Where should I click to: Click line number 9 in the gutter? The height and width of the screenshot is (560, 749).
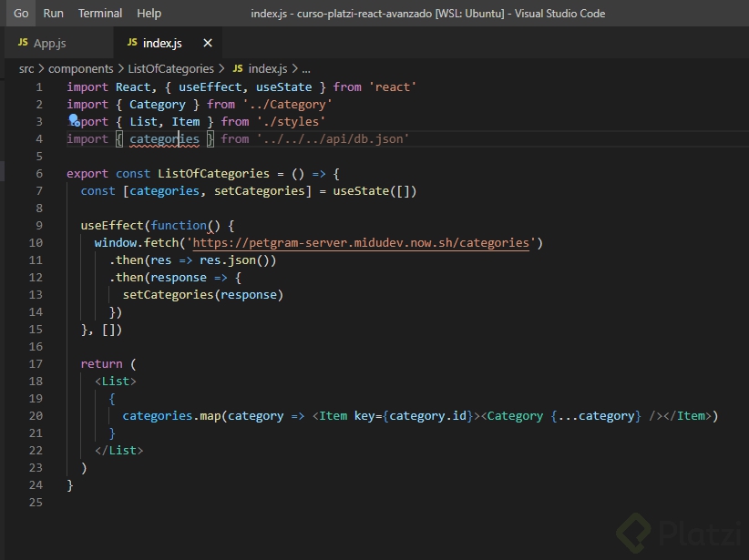point(38,225)
